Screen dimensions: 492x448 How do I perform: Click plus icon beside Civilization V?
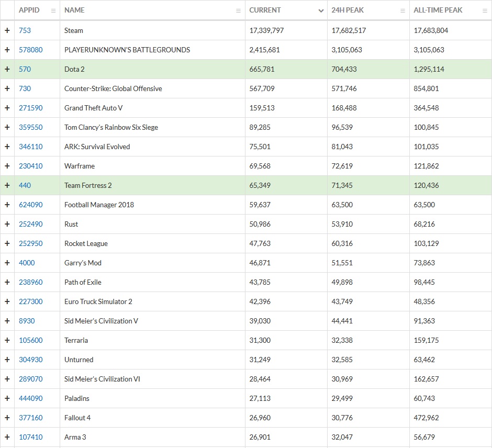pyautogui.click(x=7, y=321)
